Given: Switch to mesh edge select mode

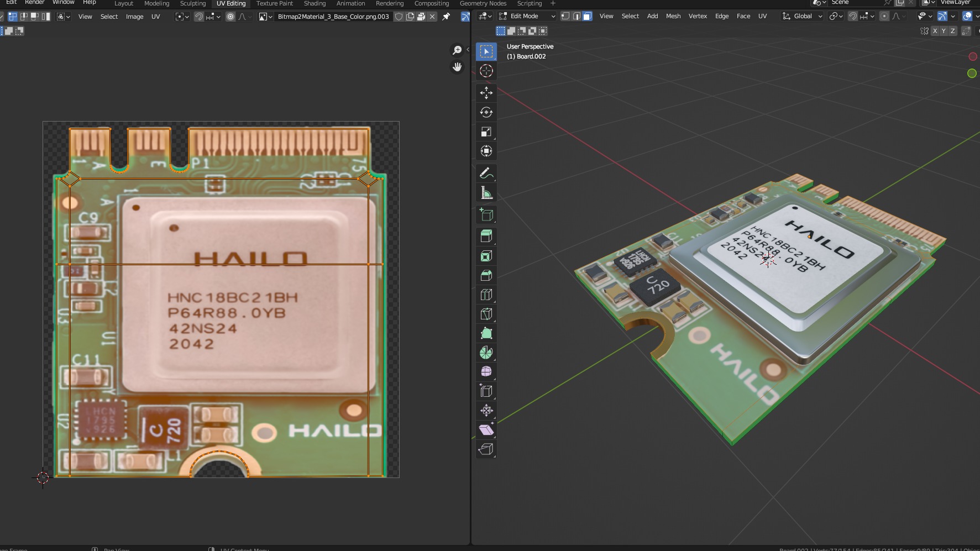Looking at the screenshot, I should tap(577, 16).
